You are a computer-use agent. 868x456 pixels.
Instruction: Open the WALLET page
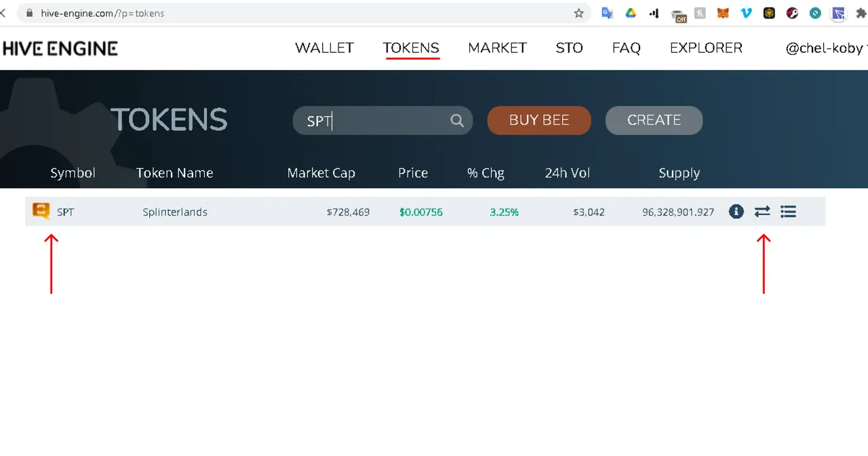pyautogui.click(x=324, y=48)
